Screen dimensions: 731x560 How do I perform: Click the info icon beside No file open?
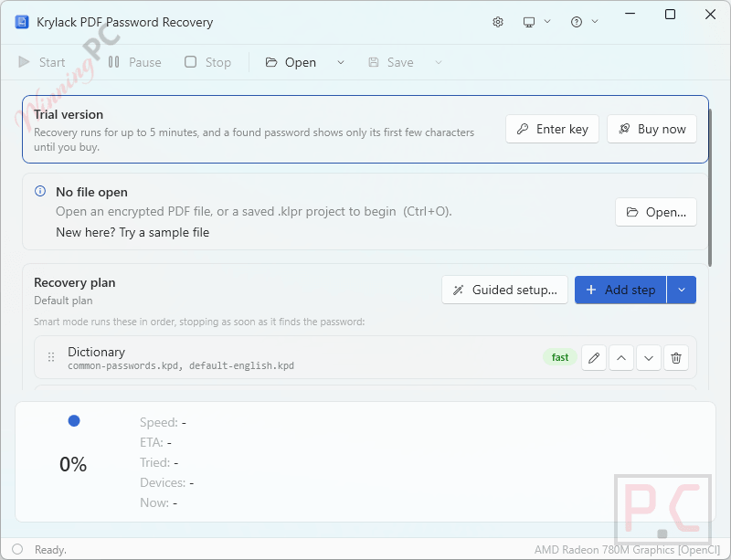(x=40, y=191)
